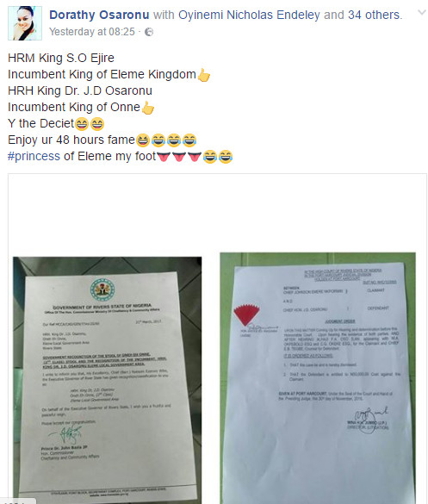Click the Rivers State coat of arms seal
The height and width of the screenshot is (504, 428).
tap(102, 289)
